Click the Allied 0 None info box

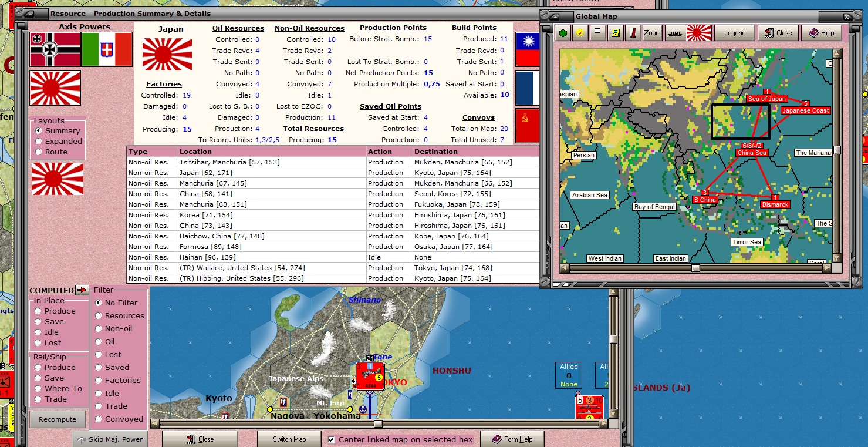pyautogui.click(x=569, y=375)
